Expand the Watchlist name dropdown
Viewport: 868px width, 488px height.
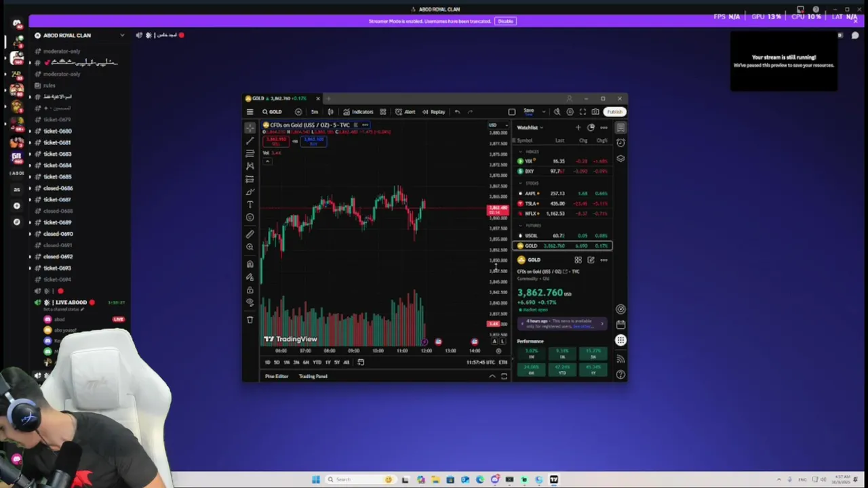pos(530,127)
